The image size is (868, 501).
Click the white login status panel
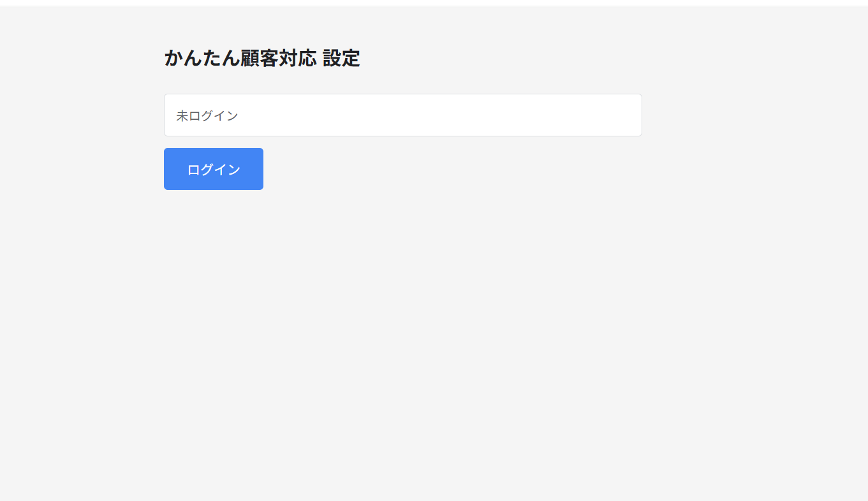coord(402,115)
